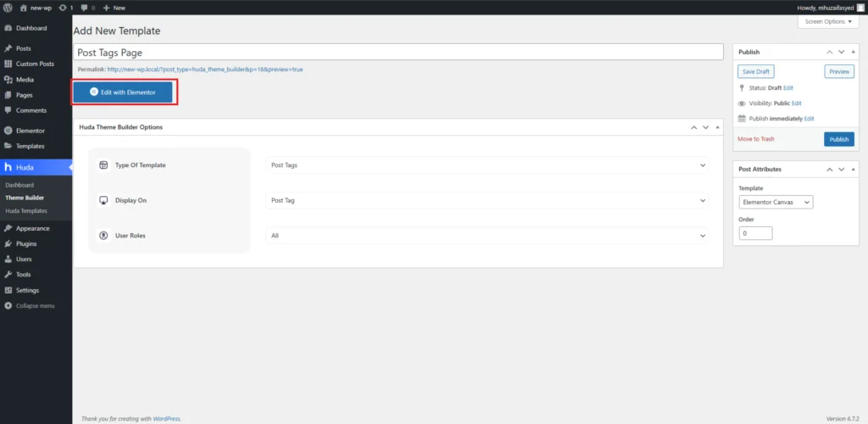Move Huda Theme Builder Options box down

(705, 127)
